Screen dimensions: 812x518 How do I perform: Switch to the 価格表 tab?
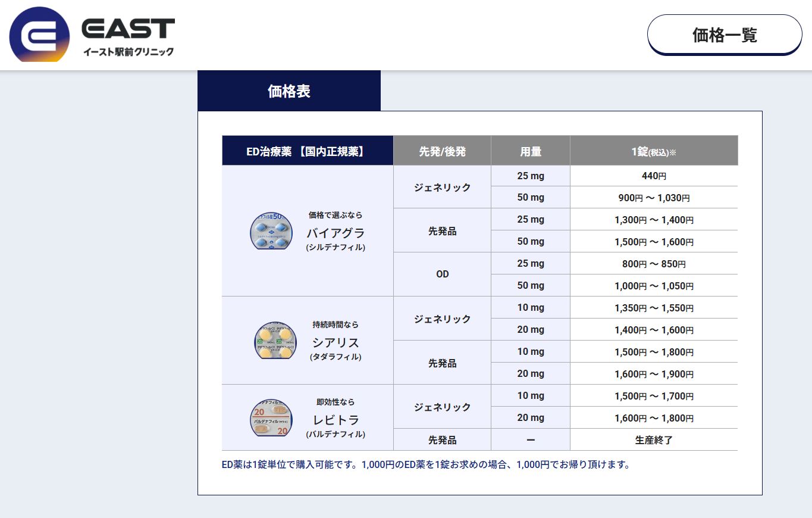click(x=289, y=91)
